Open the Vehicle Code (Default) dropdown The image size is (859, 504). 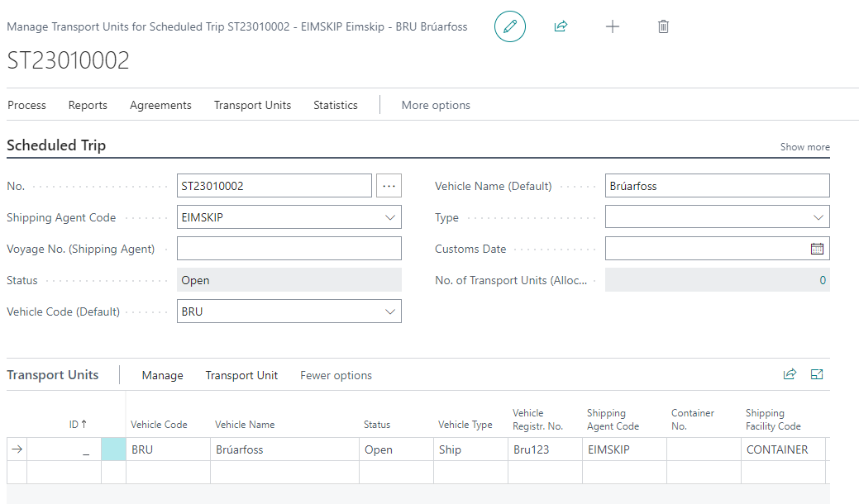click(x=390, y=311)
